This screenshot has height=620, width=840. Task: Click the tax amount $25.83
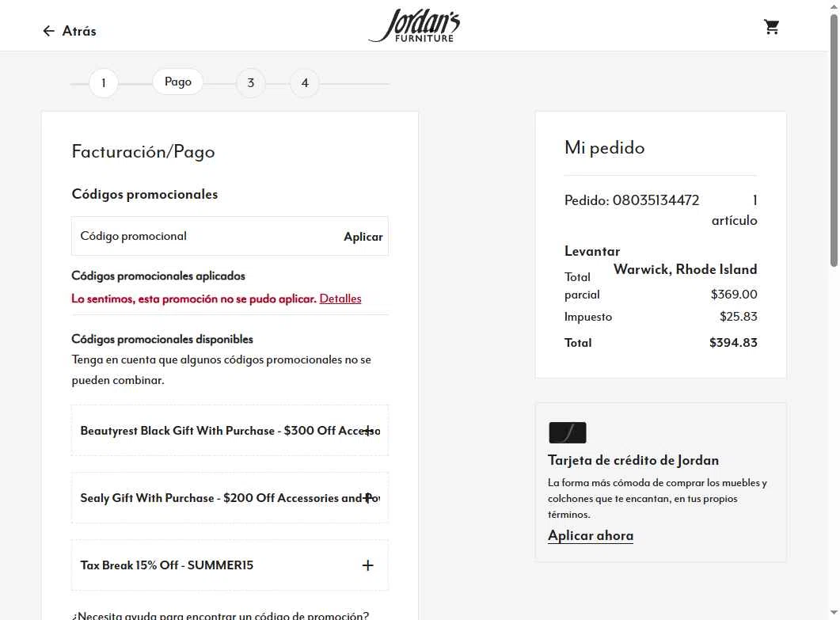coord(738,316)
